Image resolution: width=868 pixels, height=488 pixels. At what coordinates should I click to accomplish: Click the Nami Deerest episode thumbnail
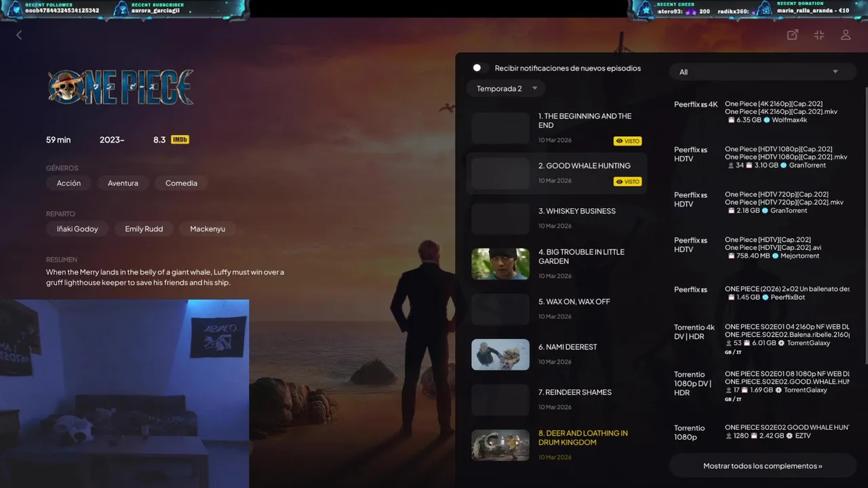pyautogui.click(x=500, y=354)
